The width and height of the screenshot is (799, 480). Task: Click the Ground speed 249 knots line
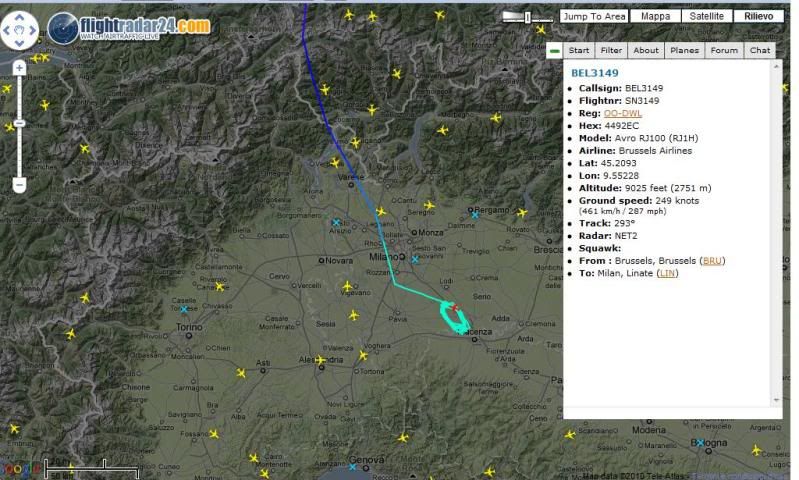(638, 201)
